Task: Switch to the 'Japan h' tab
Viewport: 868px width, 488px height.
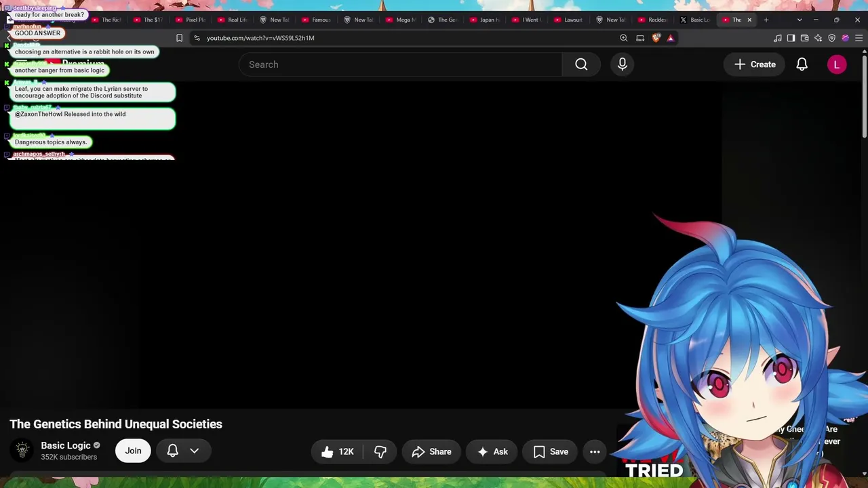Action: (484, 20)
